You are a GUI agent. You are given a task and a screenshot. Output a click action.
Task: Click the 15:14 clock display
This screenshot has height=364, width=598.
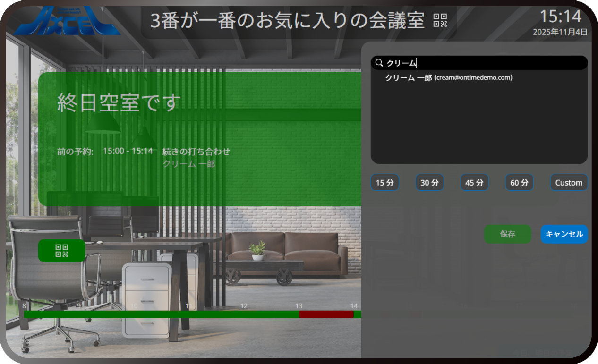560,17
